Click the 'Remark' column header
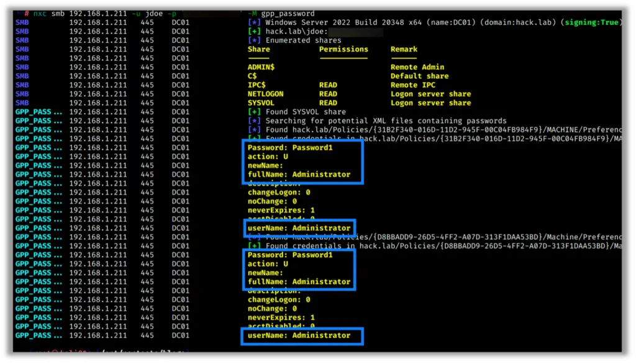636x364 pixels. pyautogui.click(x=404, y=49)
